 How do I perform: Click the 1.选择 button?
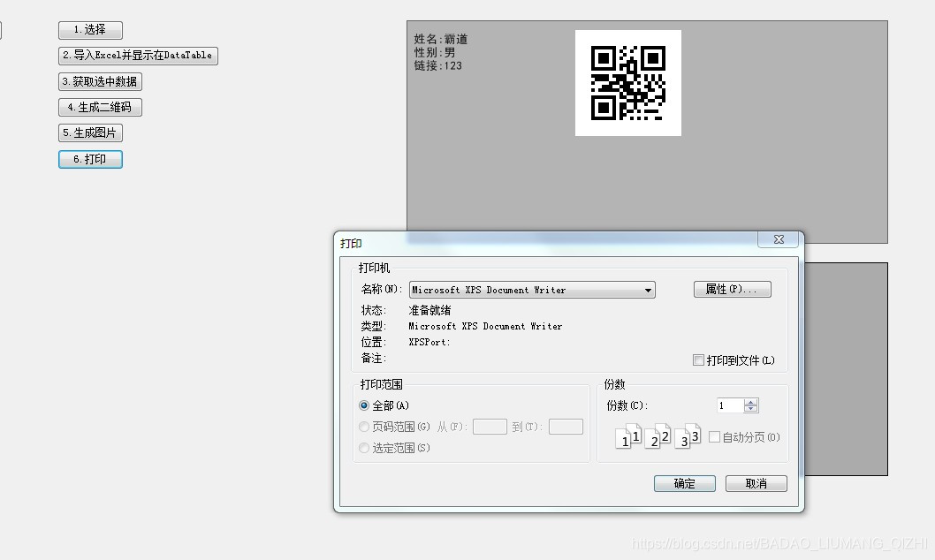pyautogui.click(x=89, y=30)
